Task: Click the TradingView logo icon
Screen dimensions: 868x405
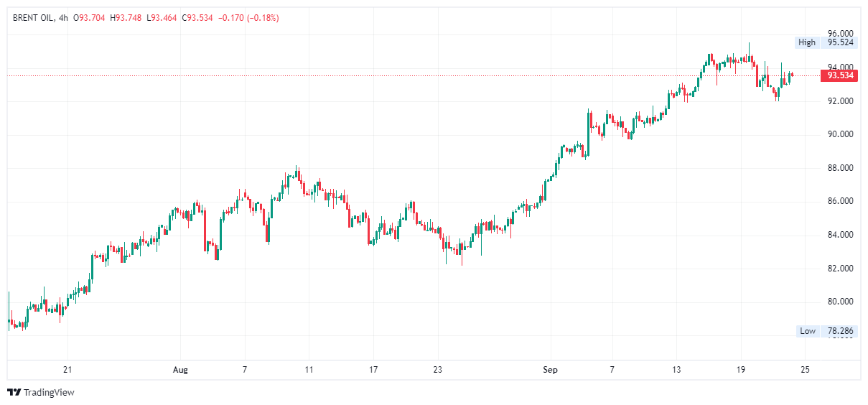Action: click(14, 392)
